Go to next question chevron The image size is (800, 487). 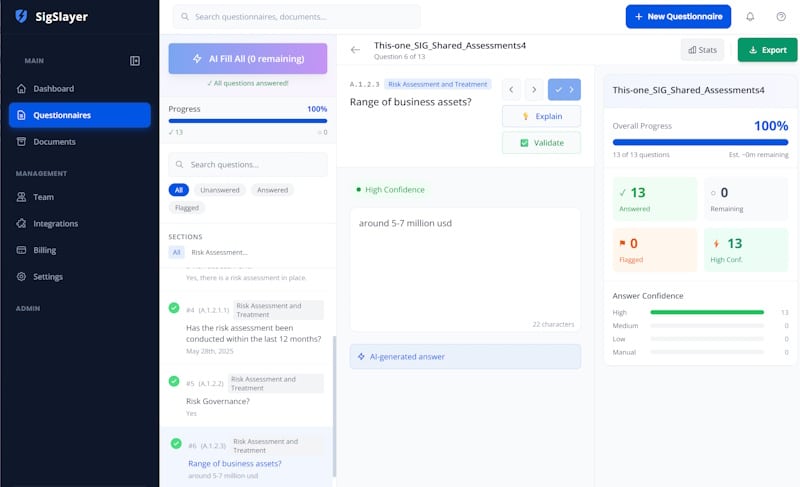click(534, 90)
